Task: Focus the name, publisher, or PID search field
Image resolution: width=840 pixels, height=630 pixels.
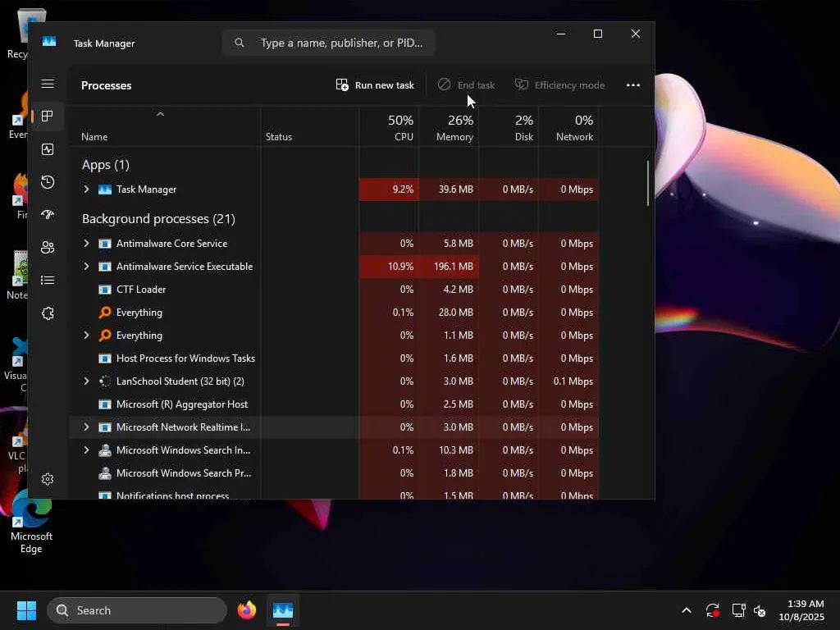Action: [x=328, y=43]
